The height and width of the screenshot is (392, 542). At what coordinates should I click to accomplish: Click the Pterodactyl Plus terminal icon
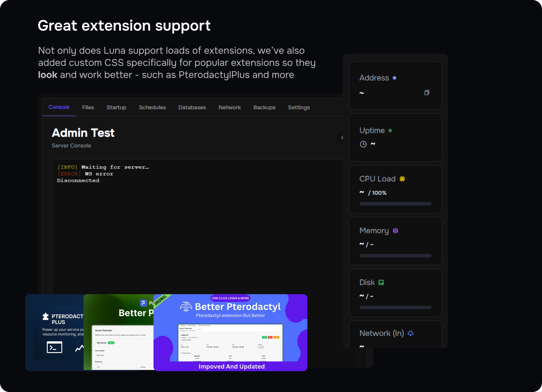click(x=54, y=347)
